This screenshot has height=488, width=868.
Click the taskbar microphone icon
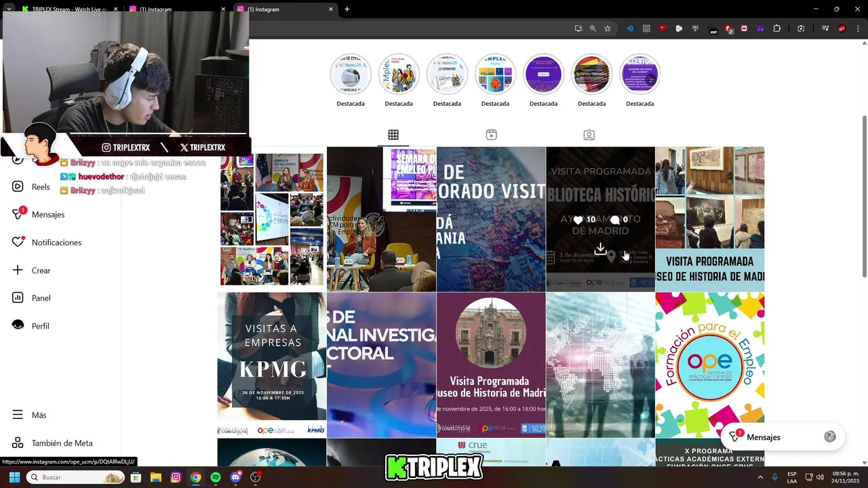[x=774, y=477]
